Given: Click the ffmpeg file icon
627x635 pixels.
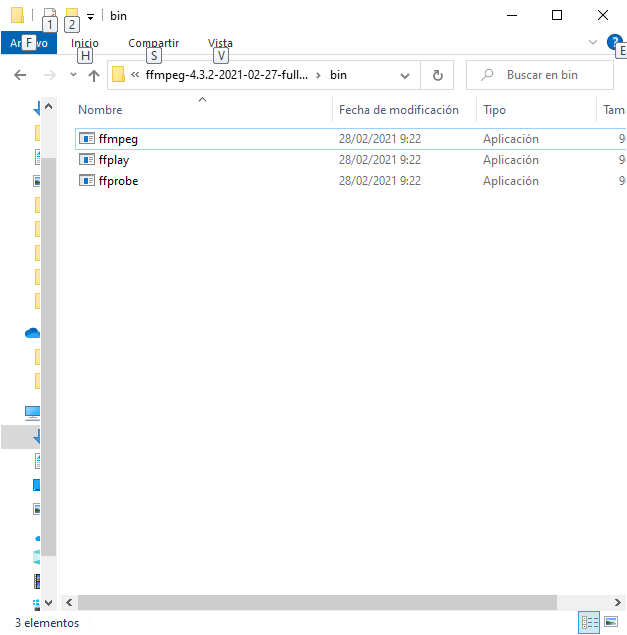Looking at the screenshot, I should (x=87, y=139).
